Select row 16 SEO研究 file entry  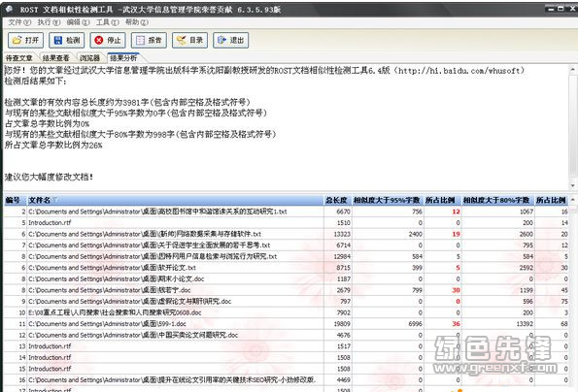click(x=286, y=379)
